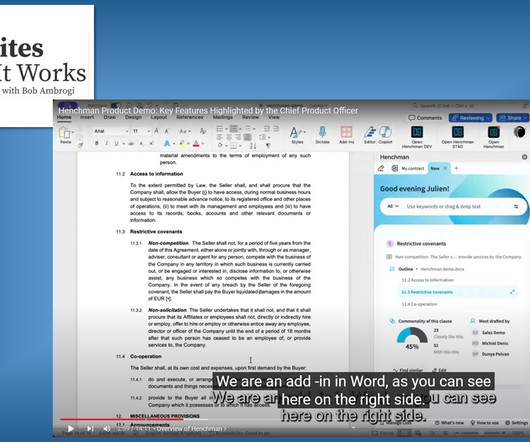530x442 pixels.
Task: Click Open Henchman STAG ribbon button
Action: [x=458, y=137]
